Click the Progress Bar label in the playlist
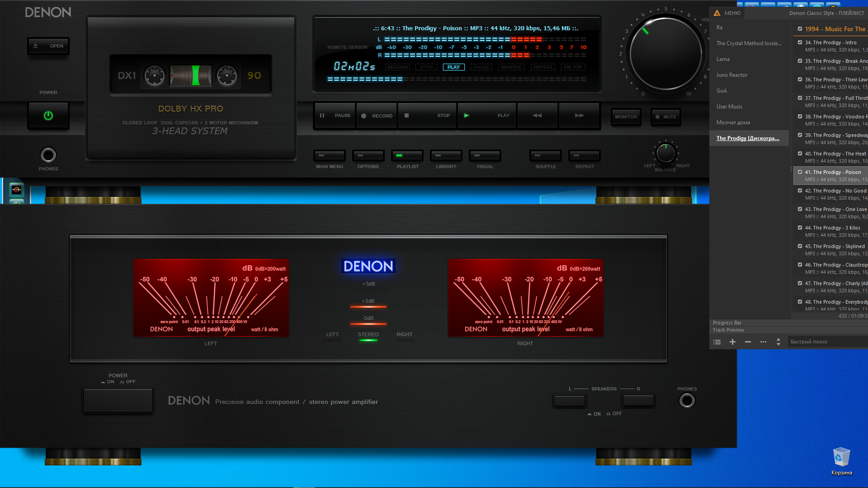This screenshot has height=488, width=868. [727, 323]
